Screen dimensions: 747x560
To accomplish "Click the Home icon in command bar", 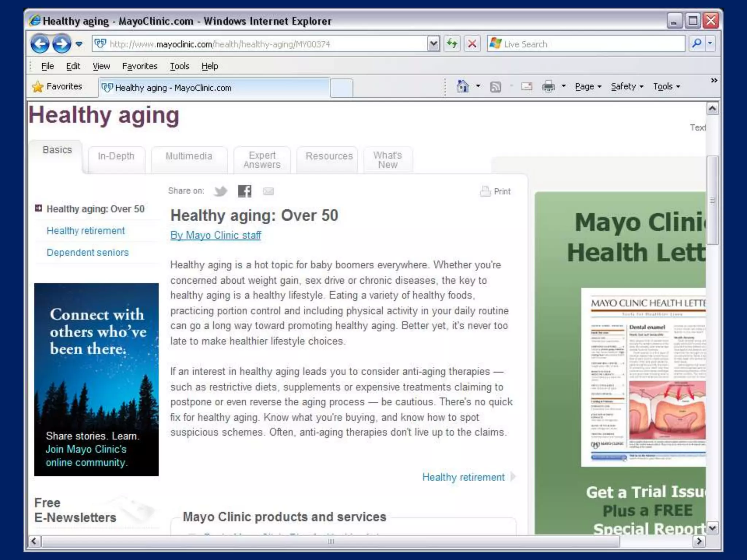I will pos(462,87).
